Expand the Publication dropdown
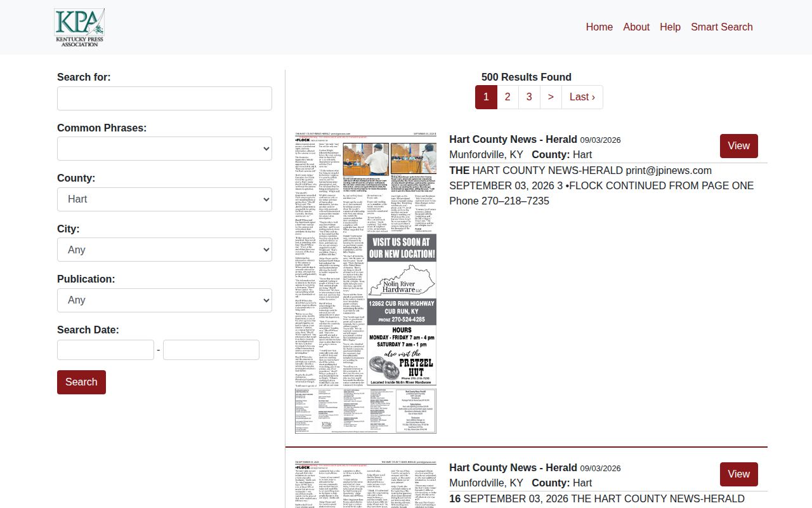 click(x=164, y=300)
